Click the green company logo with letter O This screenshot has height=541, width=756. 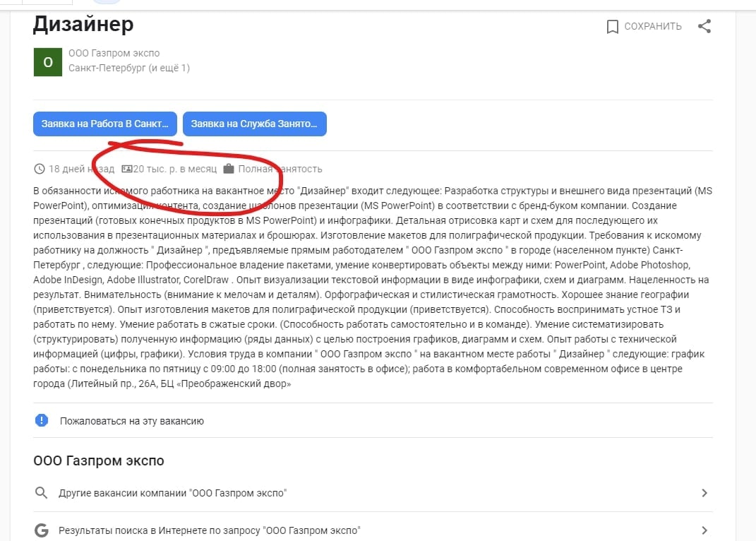[48, 61]
